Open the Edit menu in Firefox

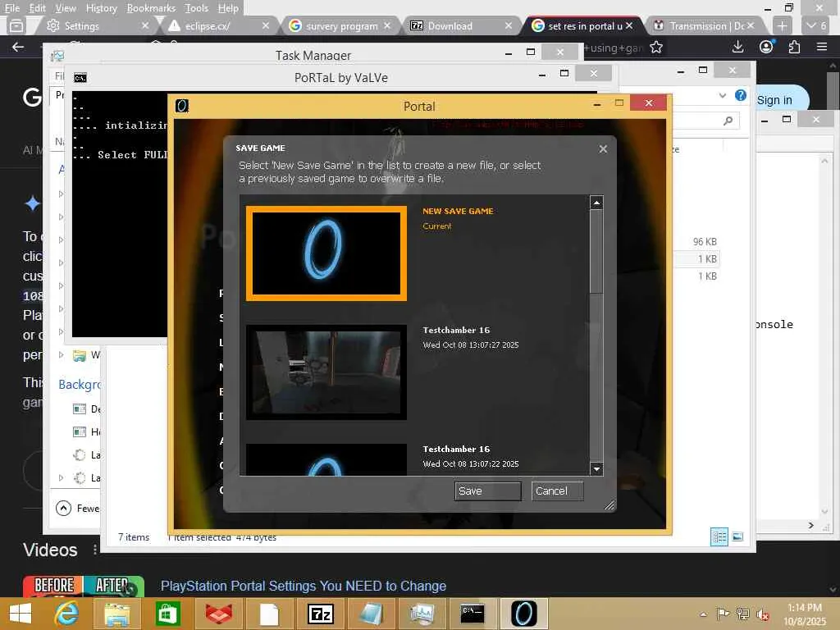click(x=38, y=8)
